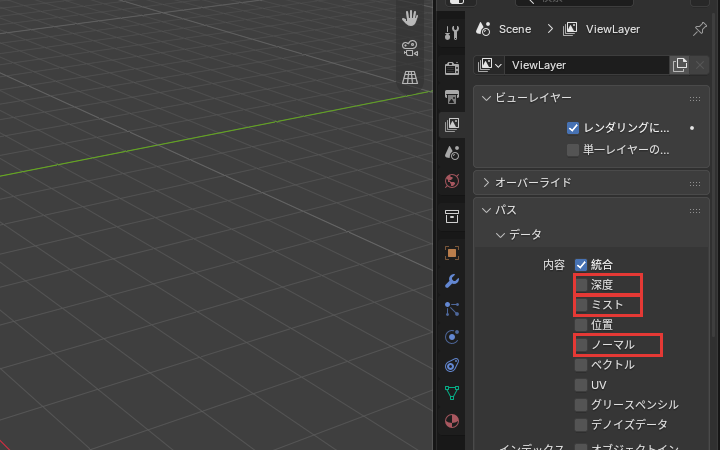Enable the ミスト pass checkbox

click(581, 304)
